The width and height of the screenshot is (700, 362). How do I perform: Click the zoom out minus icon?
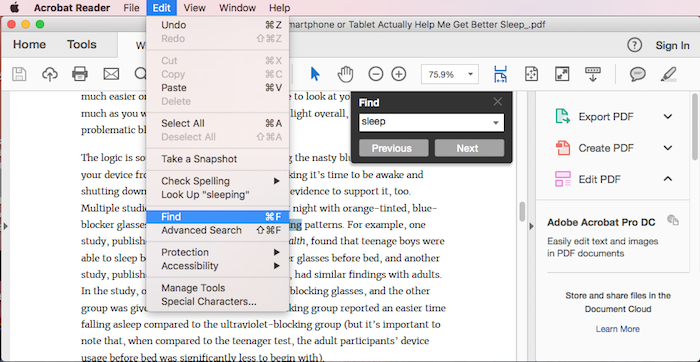pyautogui.click(x=376, y=74)
